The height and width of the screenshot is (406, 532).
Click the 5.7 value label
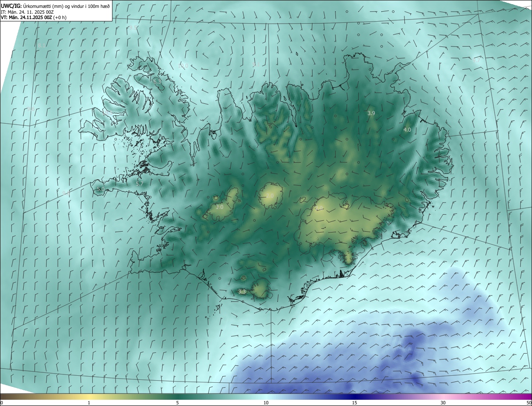pyautogui.click(x=140, y=183)
